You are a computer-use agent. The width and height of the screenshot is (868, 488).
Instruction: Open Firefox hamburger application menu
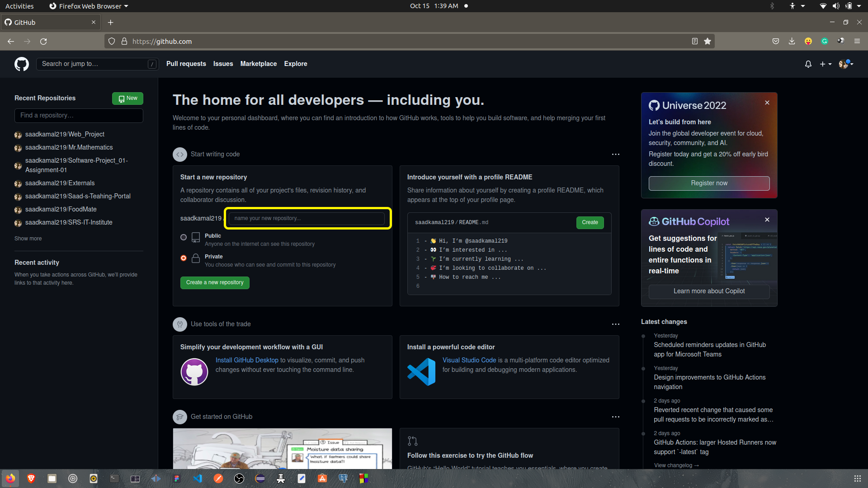[x=857, y=41]
